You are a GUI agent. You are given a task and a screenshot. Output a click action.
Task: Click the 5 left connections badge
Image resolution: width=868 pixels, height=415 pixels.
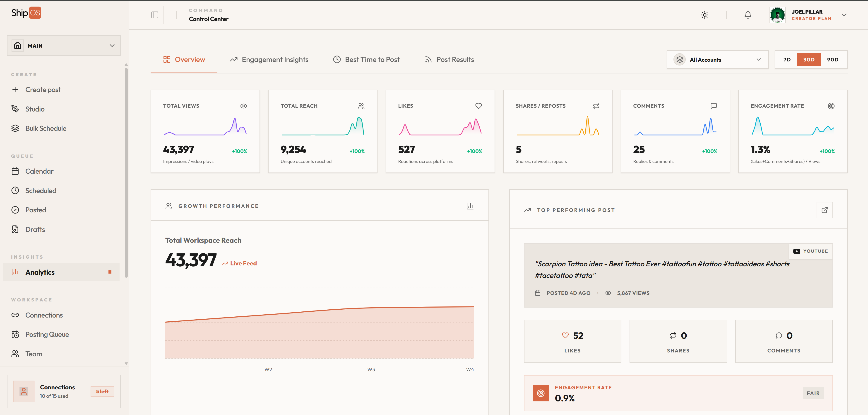(102, 391)
